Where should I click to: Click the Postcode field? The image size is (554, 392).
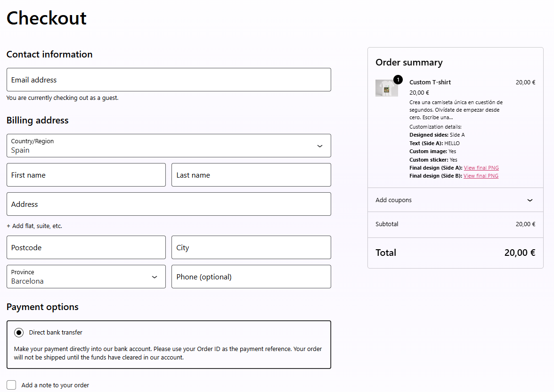tap(86, 247)
